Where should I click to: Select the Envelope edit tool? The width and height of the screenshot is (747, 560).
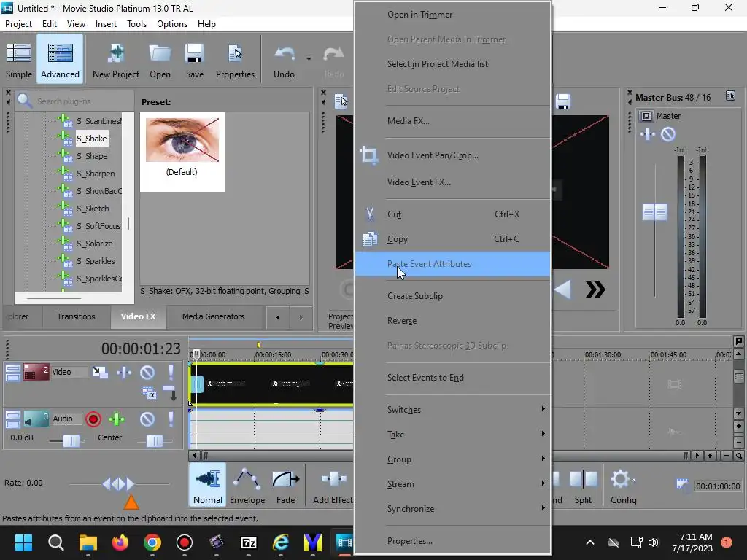click(x=247, y=486)
